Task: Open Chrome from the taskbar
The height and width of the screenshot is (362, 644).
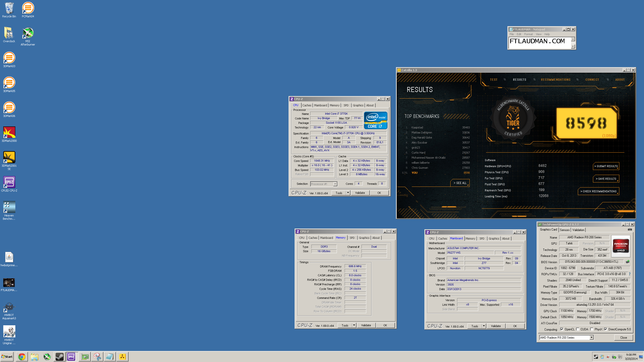Action: pyautogui.click(x=22, y=357)
